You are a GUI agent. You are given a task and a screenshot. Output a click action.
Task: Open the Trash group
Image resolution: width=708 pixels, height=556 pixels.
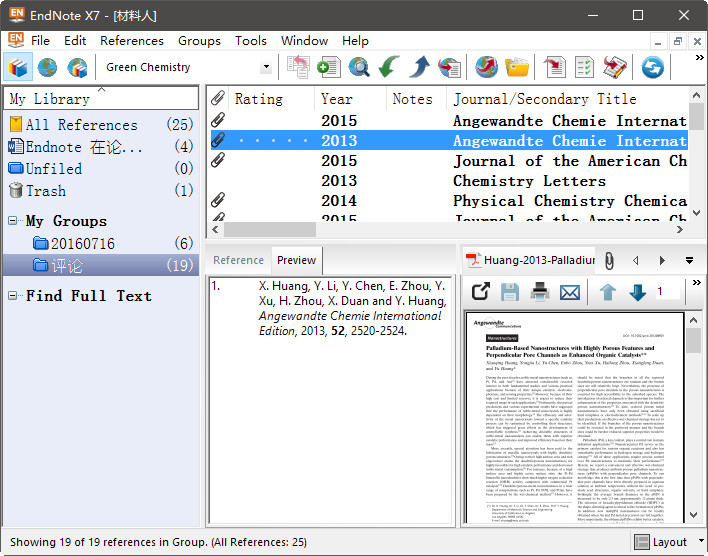[101, 191]
